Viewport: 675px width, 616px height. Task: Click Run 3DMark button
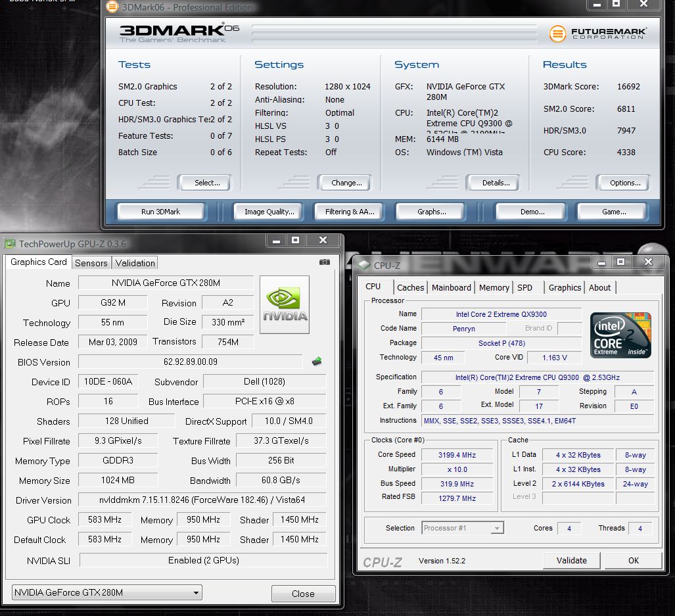160,212
